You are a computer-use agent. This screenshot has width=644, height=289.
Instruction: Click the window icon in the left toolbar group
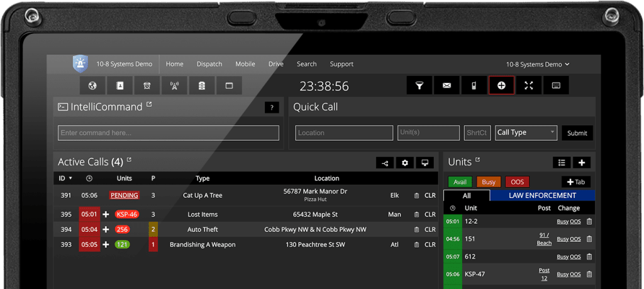pos(229,86)
